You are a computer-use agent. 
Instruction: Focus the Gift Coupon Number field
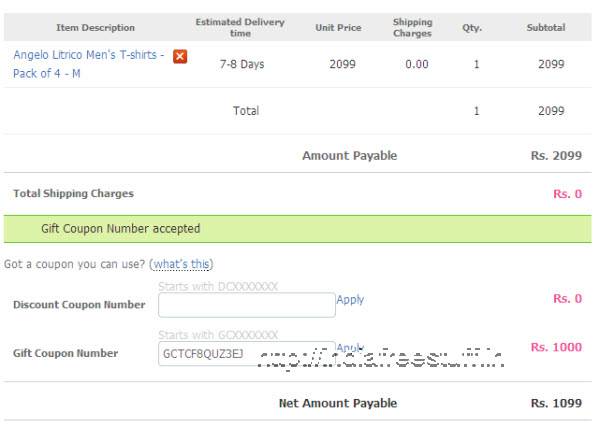point(247,353)
